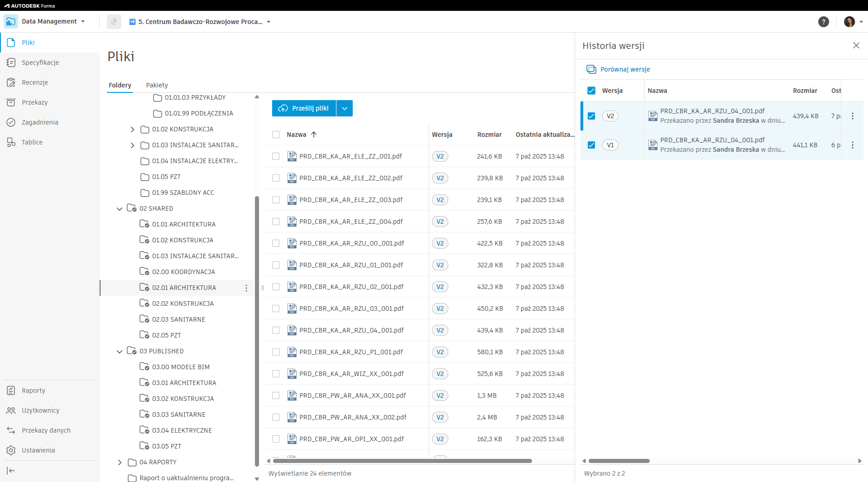Open Przekazy danych bridge icon
This screenshot has width=868, height=482.
[11, 430]
